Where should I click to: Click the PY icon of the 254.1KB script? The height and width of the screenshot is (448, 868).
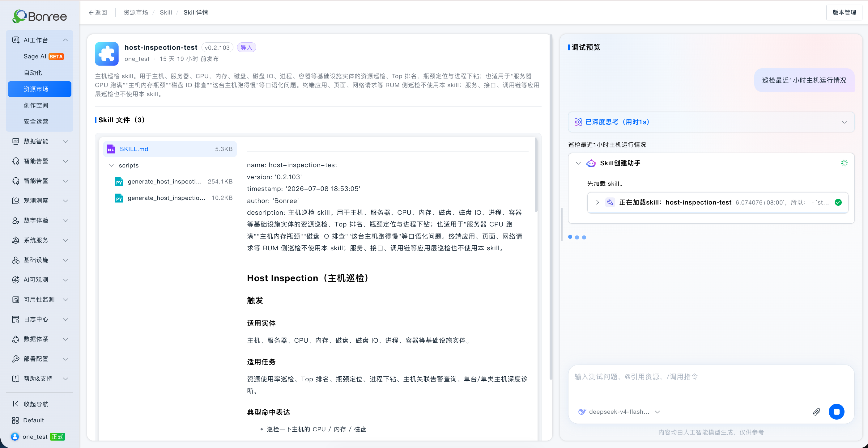119,182
